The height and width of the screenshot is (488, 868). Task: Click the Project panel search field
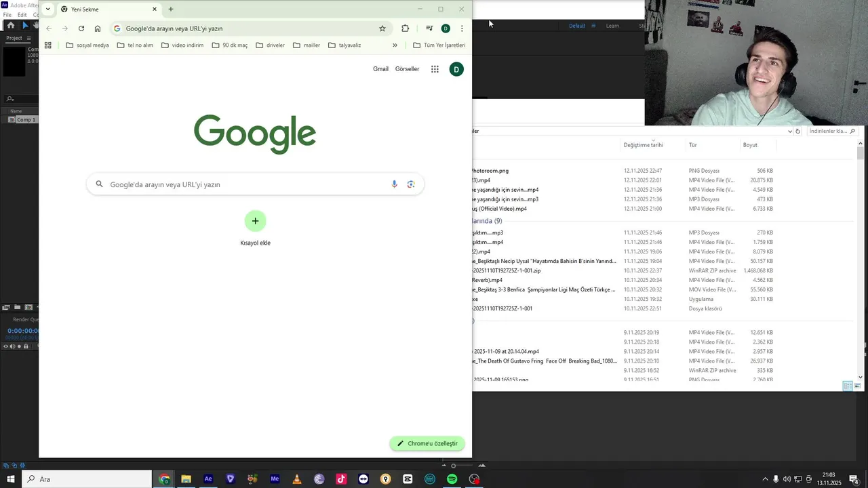coord(20,99)
